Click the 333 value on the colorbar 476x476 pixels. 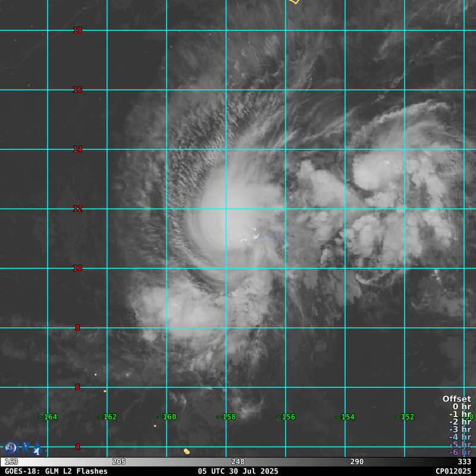click(464, 462)
